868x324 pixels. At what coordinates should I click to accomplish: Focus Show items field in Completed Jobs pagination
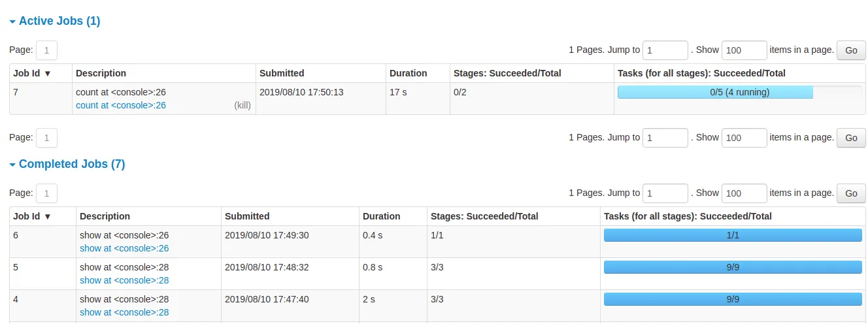744,193
